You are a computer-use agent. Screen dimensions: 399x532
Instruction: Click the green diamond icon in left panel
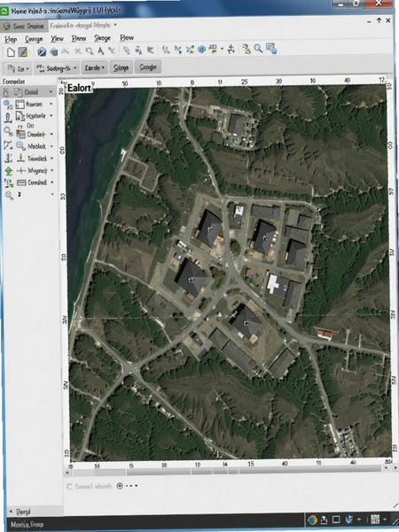(x=9, y=170)
